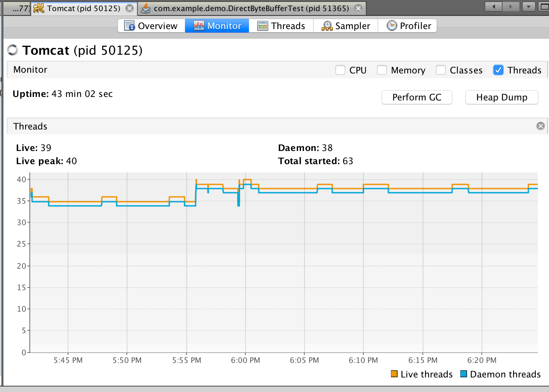Enable the Memory graph checkbox
Viewport: 549px width, 392px height.
pyautogui.click(x=382, y=70)
